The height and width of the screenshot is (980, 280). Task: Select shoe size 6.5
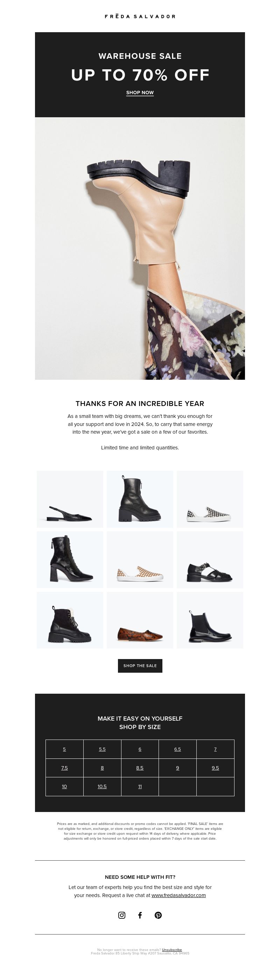tap(178, 749)
